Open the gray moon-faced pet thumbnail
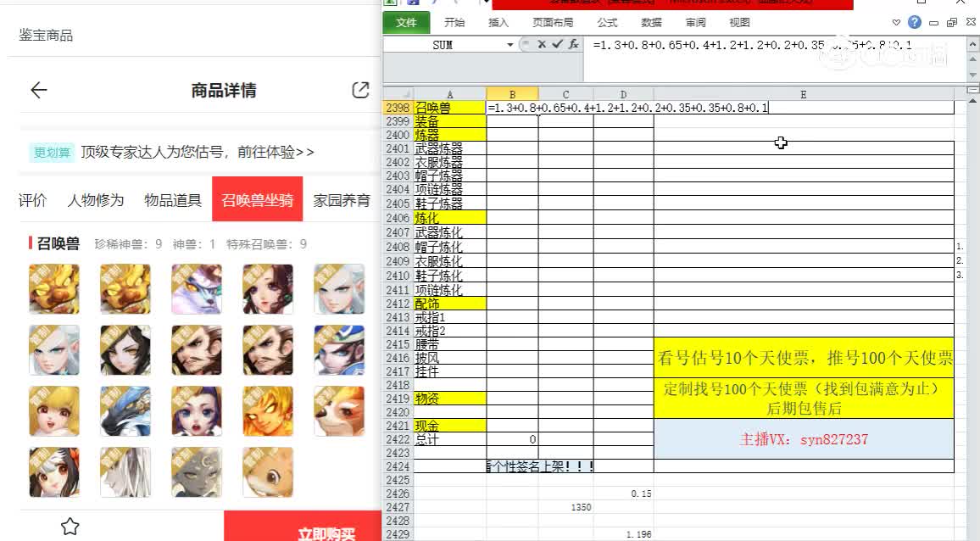 click(197, 473)
